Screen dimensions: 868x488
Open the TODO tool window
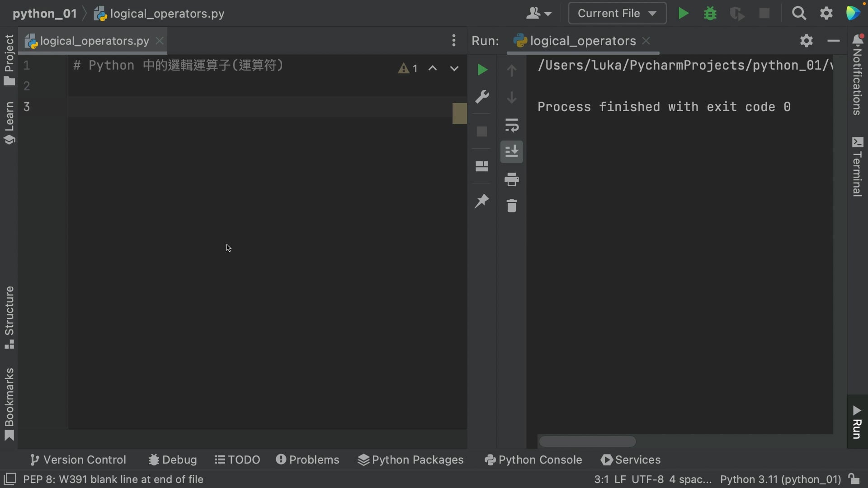pyautogui.click(x=237, y=460)
